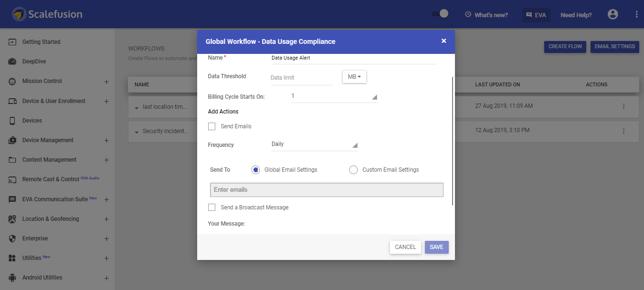Image resolution: width=644 pixels, height=290 pixels.
Task: Open the Frequency Daily dropdown
Action: [x=314, y=145]
